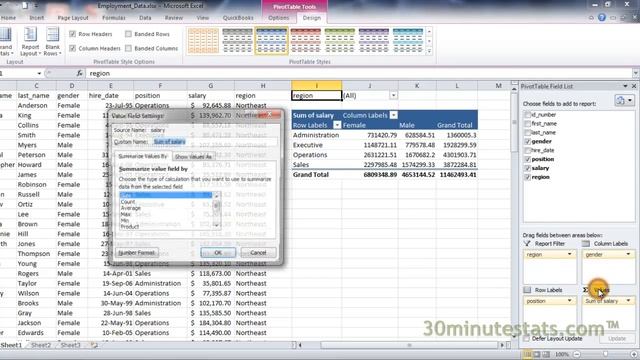Uncheck the salary field
Viewport: 640px width, 360px height.
[527, 168]
